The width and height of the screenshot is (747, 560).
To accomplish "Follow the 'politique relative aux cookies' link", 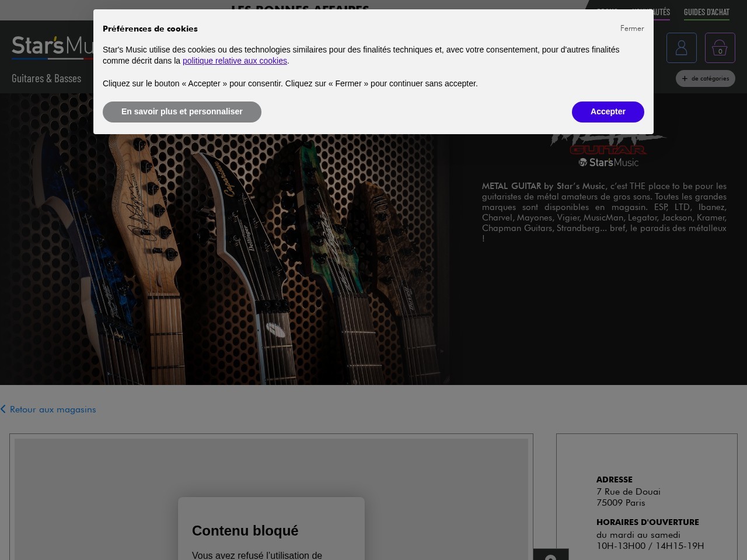I will point(235,61).
